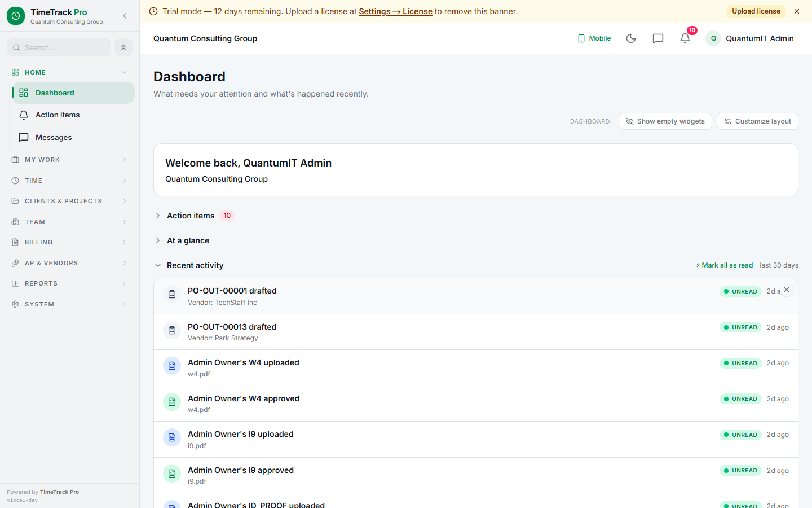Click UNREAD badge on W4 uploaded row

[x=740, y=363]
